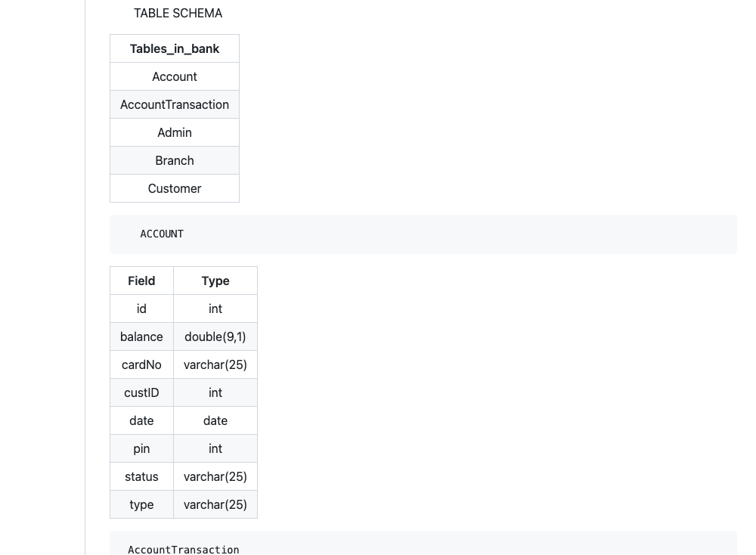The height and width of the screenshot is (555, 756).
Task: Select the id field cell
Action: point(141,309)
